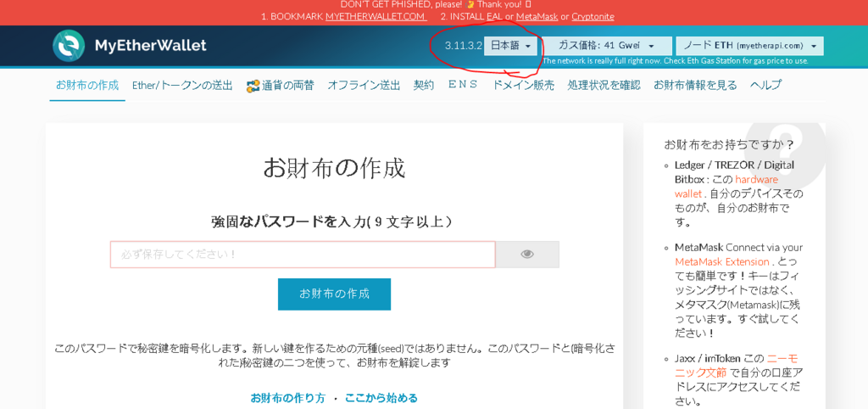
Task: Select the お財布の作成 tab
Action: pyautogui.click(x=87, y=86)
